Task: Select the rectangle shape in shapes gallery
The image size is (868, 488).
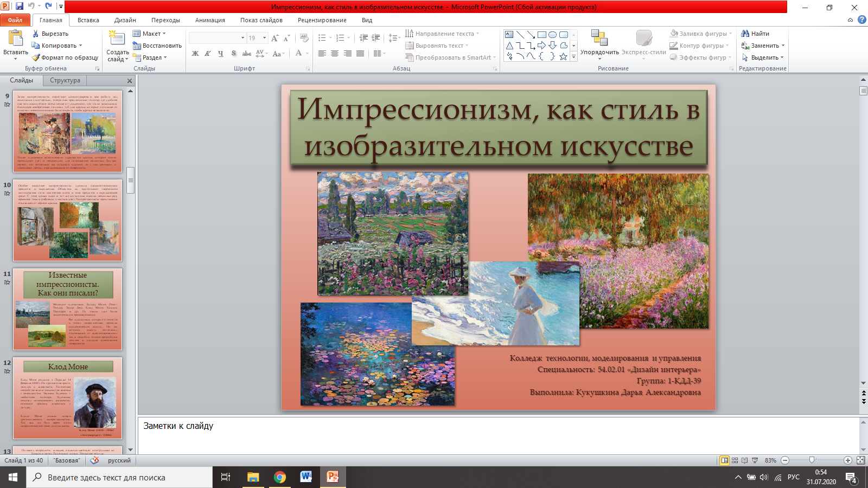Action: coord(541,34)
